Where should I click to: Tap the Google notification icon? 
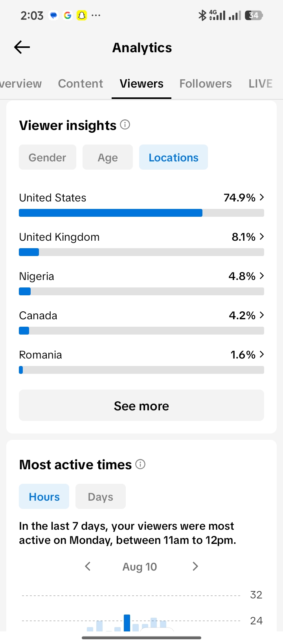pos(68,15)
